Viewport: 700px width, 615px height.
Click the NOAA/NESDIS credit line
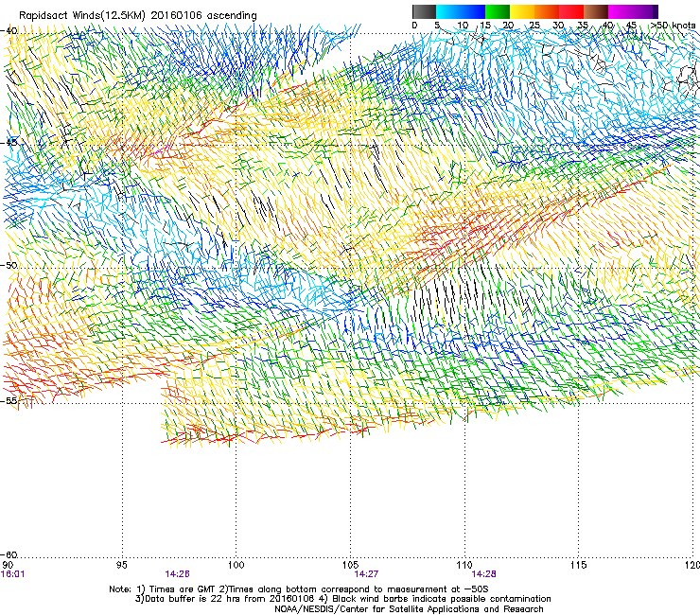[x=409, y=609]
